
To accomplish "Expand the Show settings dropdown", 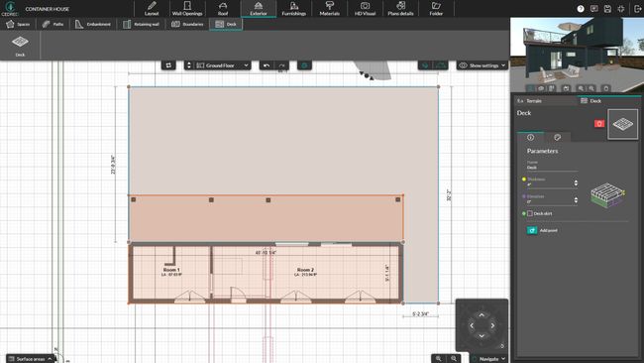I will [x=482, y=65].
